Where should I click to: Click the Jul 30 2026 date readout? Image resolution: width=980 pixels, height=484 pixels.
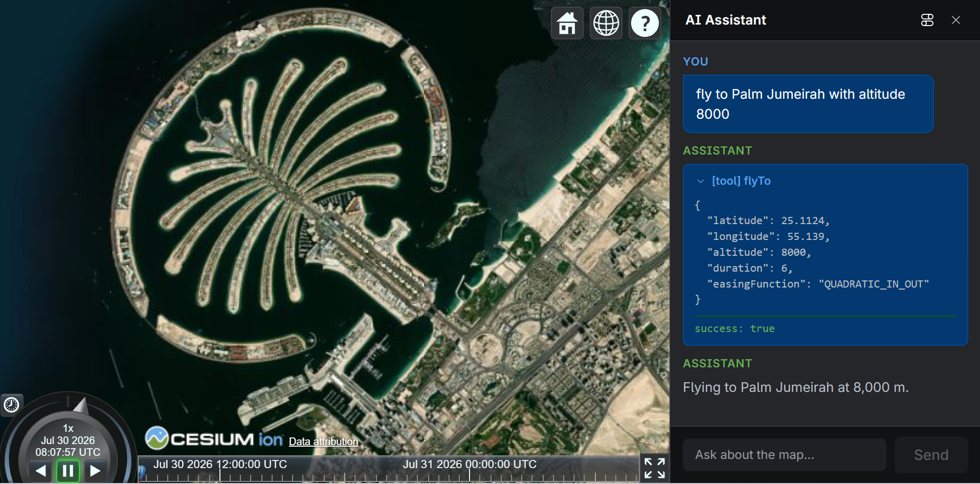coord(68,441)
